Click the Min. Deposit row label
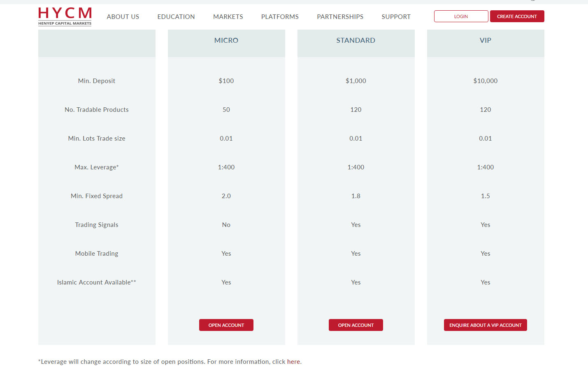The width and height of the screenshot is (588, 370). 96,81
